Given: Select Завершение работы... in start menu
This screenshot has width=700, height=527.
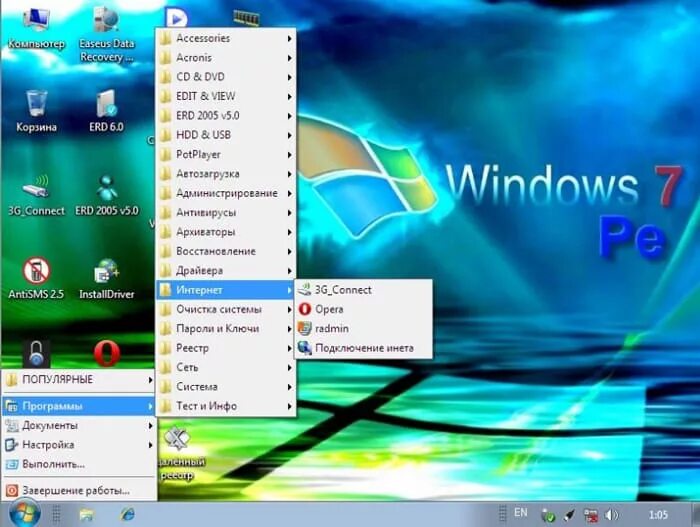Looking at the screenshot, I should tap(79, 490).
